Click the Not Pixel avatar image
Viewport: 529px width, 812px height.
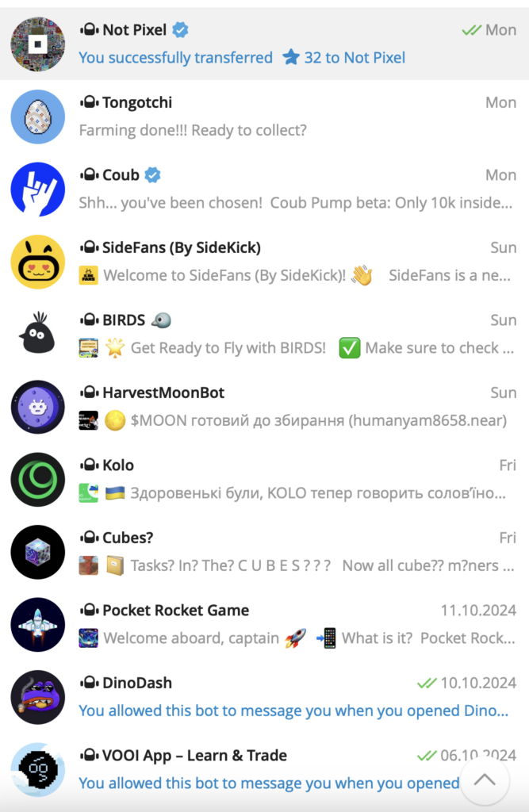(38, 44)
